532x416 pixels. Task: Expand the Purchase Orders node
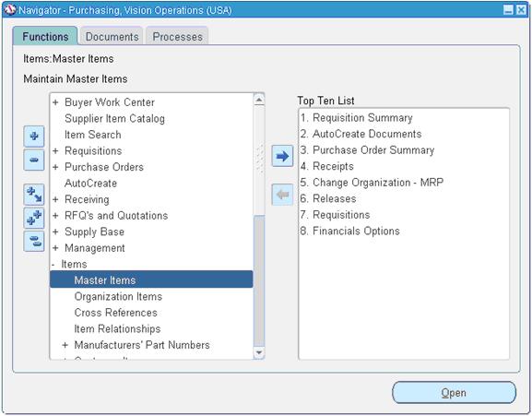tap(55, 167)
